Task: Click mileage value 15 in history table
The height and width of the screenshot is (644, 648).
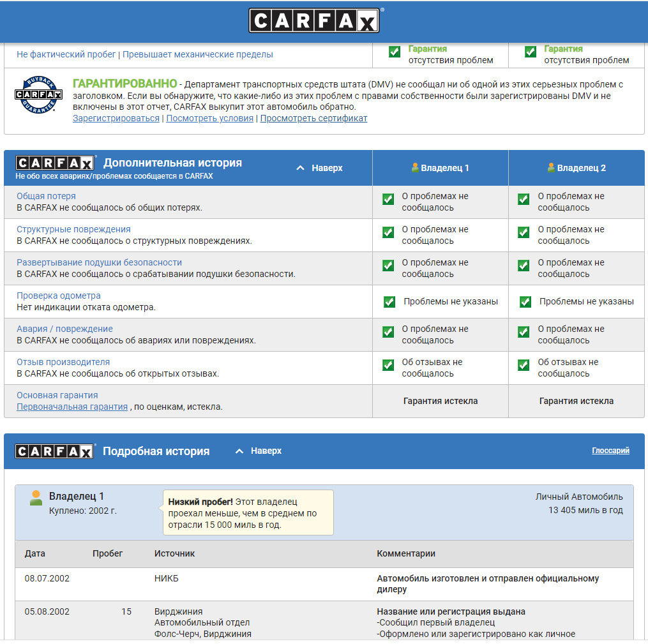Action: tap(126, 611)
